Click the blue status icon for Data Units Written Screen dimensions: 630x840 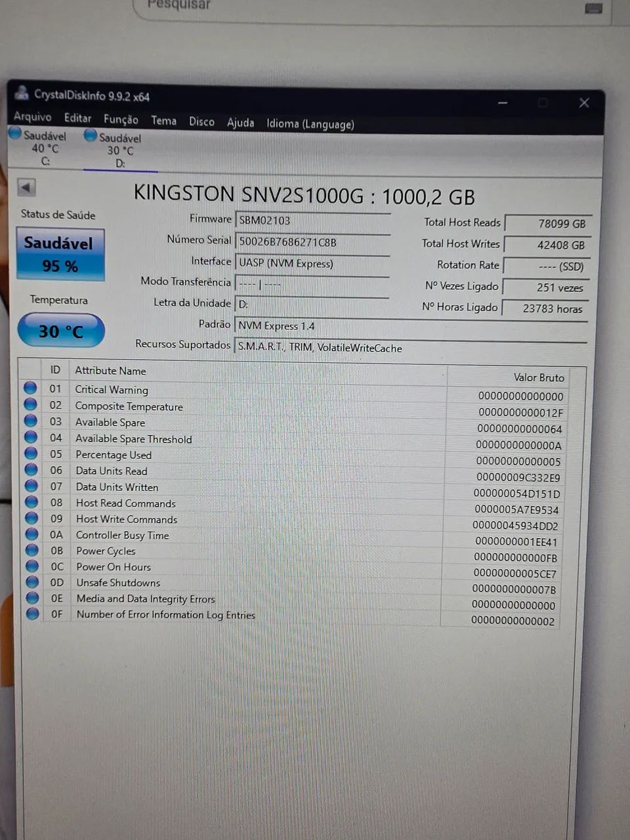31,486
